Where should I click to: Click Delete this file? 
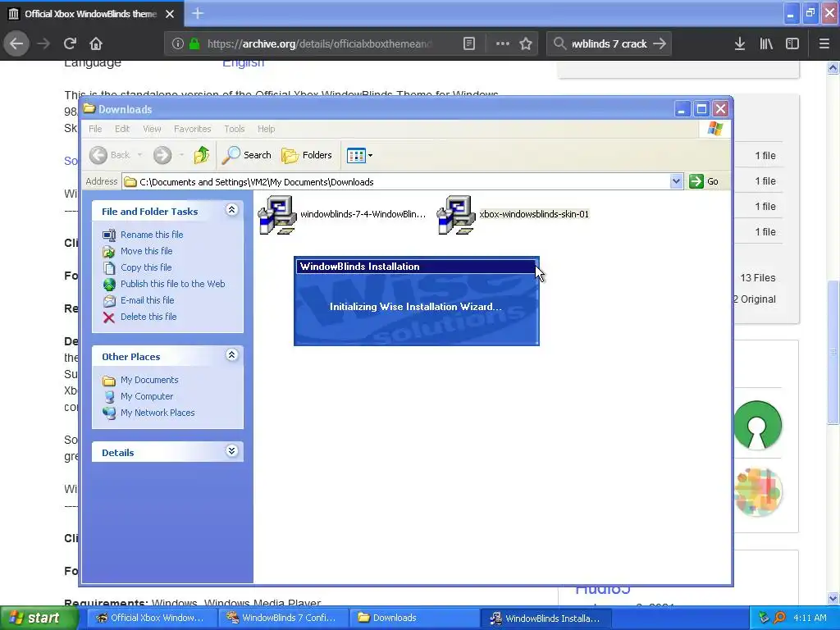(x=148, y=317)
